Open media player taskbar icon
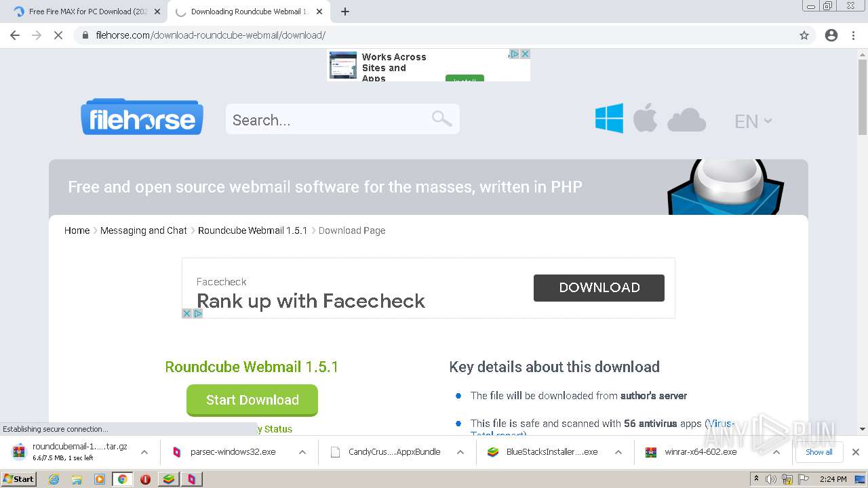This screenshot has width=868, height=488. tap(100, 479)
